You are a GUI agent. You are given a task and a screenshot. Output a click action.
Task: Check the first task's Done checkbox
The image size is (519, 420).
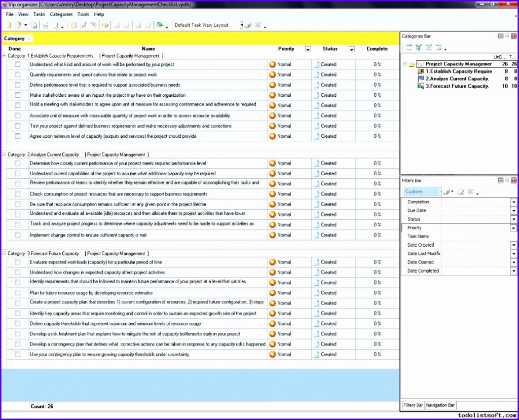point(17,64)
